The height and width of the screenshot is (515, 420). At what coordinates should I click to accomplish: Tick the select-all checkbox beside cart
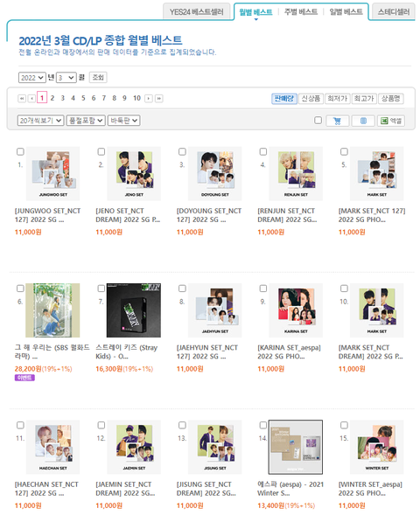[x=318, y=120]
